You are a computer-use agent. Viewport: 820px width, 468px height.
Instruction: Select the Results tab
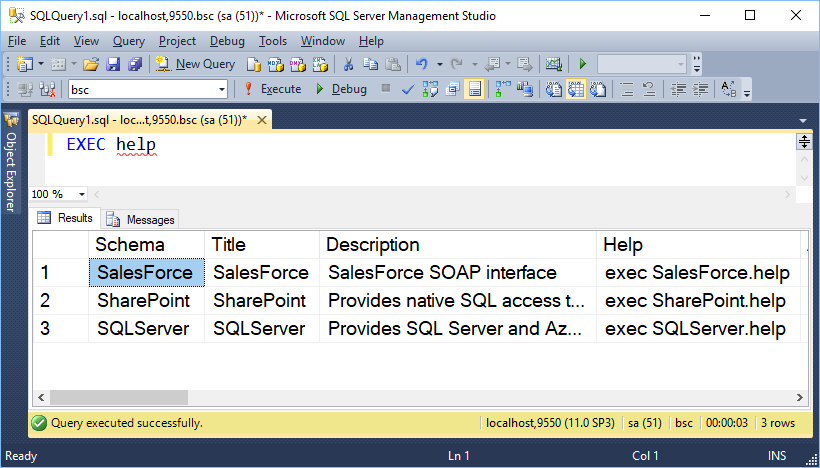65,218
